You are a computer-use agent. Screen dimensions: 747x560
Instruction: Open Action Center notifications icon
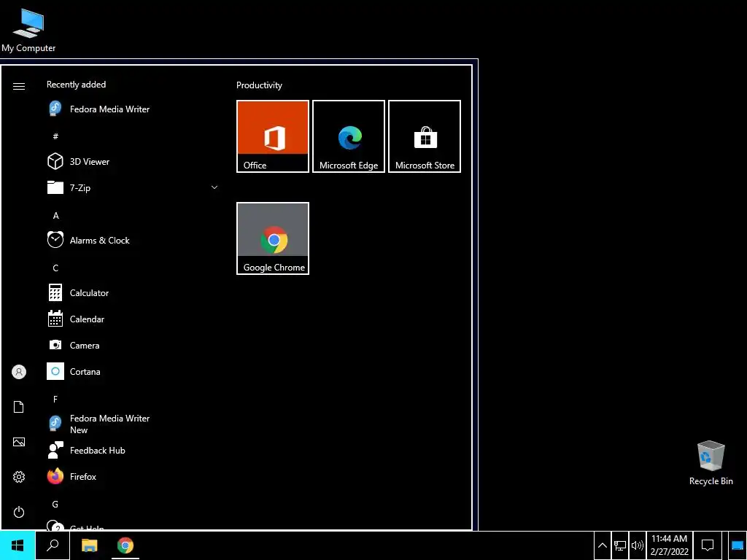(708, 545)
